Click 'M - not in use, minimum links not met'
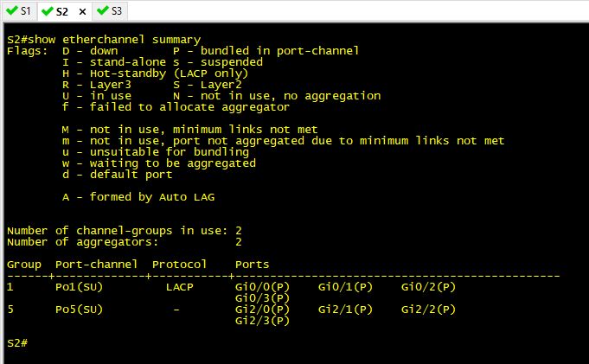 pyautogui.click(x=189, y=130)
